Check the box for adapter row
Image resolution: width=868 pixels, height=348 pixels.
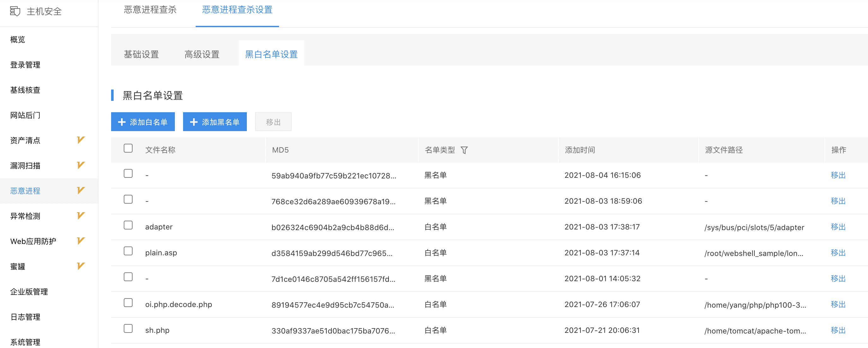click(x=128, y=225)
